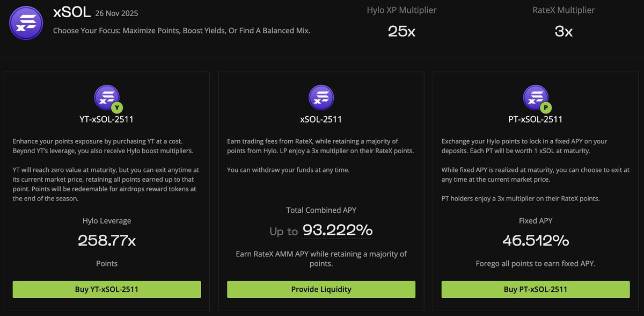Screen dimensions: 644x316
Task: Click the YT-xSOL-2511 token icon
Action: (x=107, y=99)
